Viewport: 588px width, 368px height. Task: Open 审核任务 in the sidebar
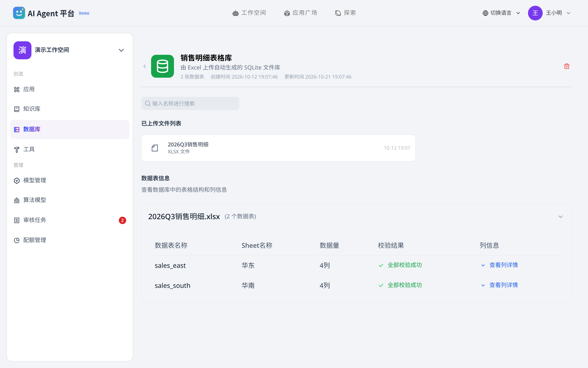click(x=70, y=220)
